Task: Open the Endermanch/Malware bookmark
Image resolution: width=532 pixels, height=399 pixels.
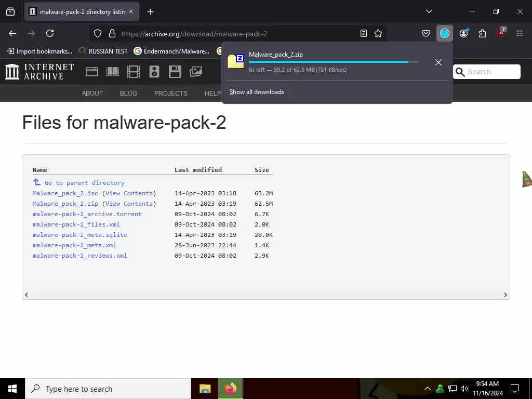Action: coord(171,51)
